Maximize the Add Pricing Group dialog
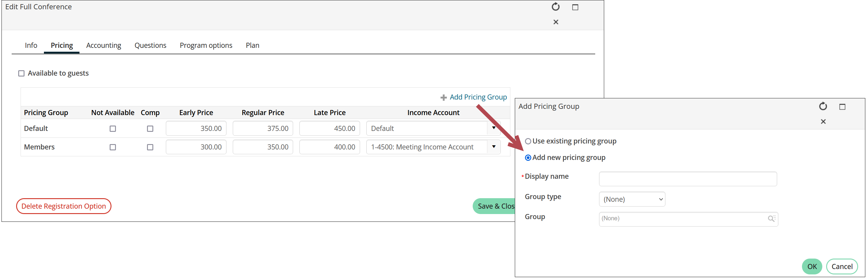Viewport: 868px width, 278px height. 842,106
